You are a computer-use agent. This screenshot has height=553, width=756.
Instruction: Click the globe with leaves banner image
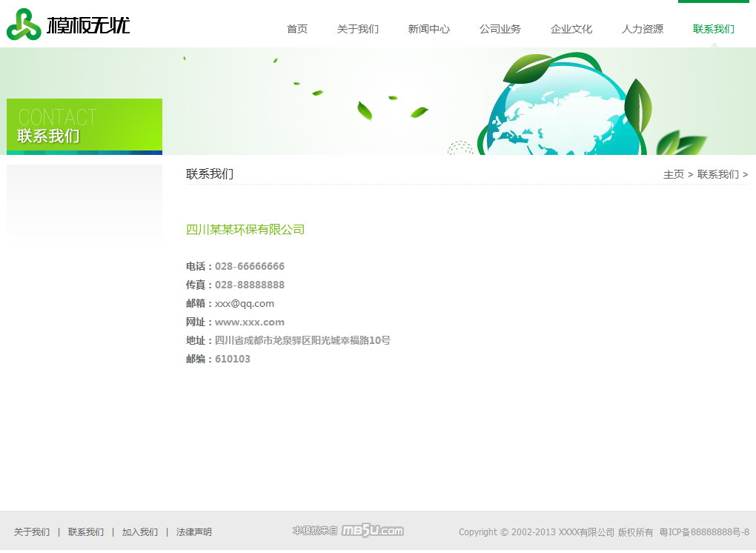tap(563, 107)
